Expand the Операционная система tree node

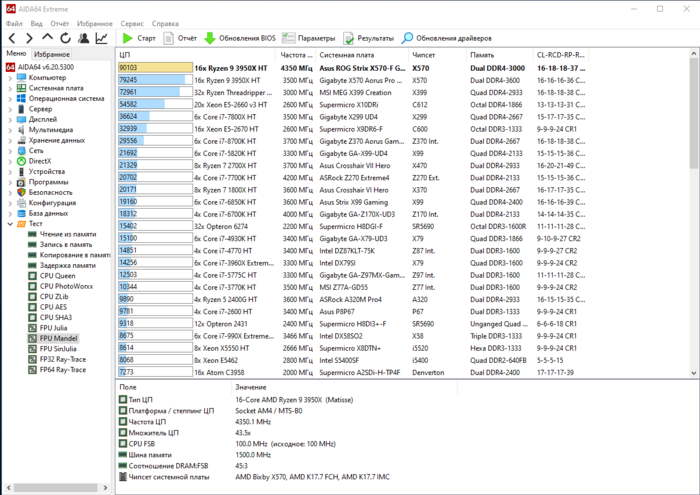pos(10,99)
